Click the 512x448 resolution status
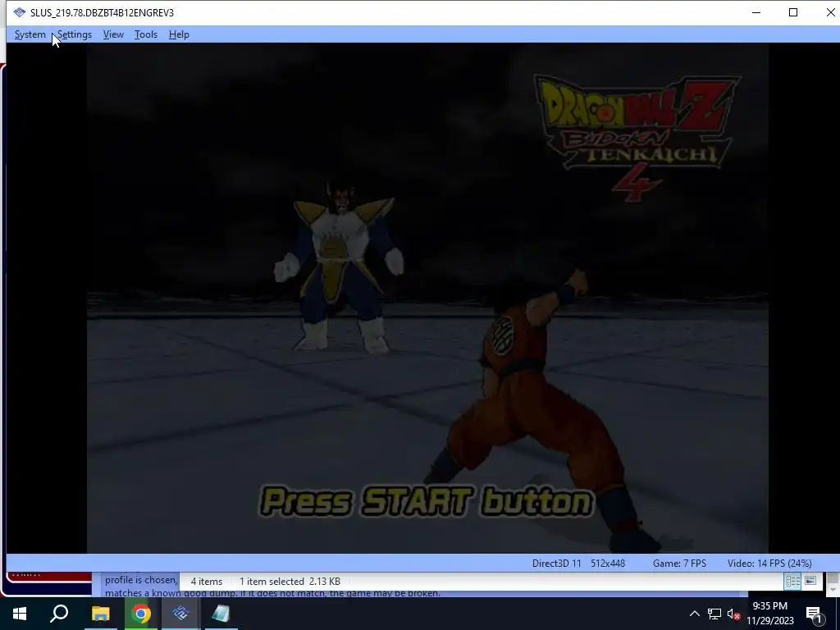Image resolution: width=840 pixels, height=630 pixels. tap(608, 563)
